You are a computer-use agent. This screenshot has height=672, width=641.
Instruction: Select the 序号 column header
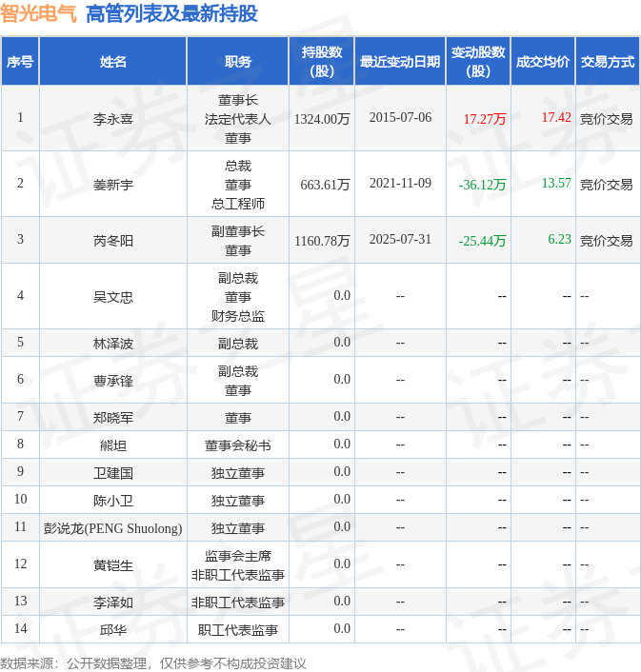point(20,62)
